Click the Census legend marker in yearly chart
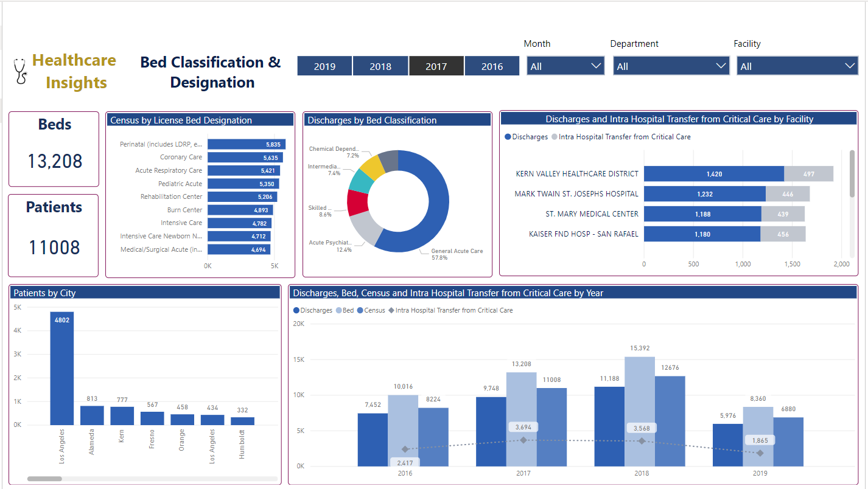Image resolution: width=868 pixels, height=489 pixels. [x=360, y=310]
